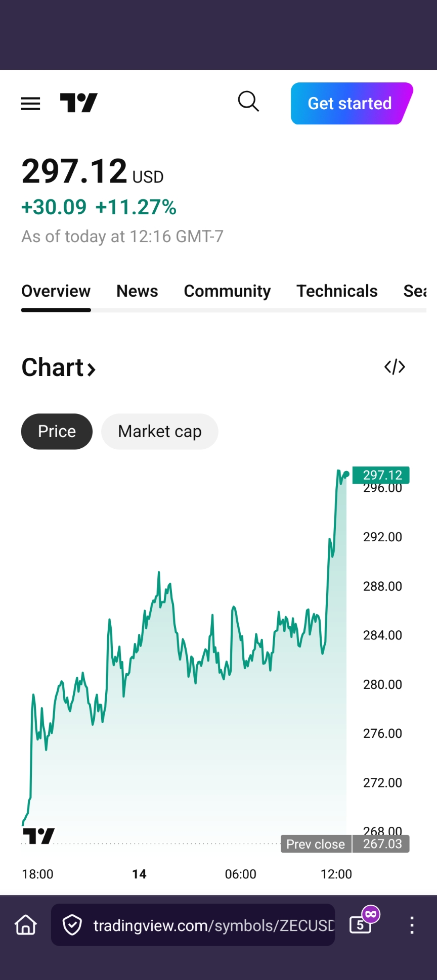Switch chart to Market cap
This screenshot has width=437, height=980.
click(159, 432)
